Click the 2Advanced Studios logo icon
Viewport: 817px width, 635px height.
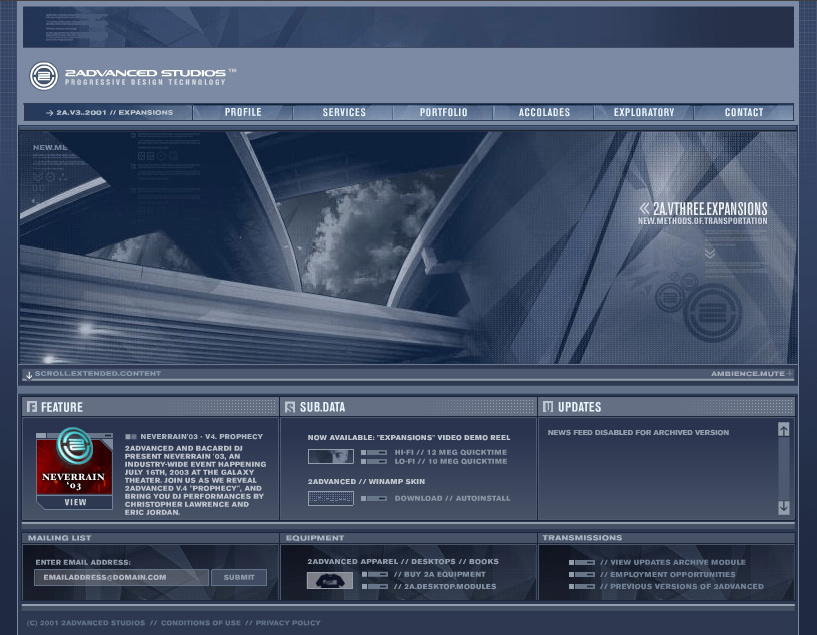click(43, 76)
